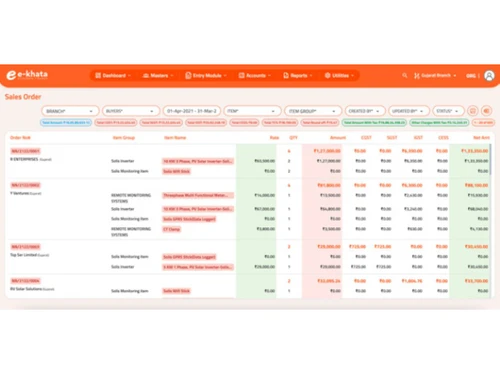Click the ORG label in header
The height and width of the screenshot is (375, 500).
click(x=471, y=76)
